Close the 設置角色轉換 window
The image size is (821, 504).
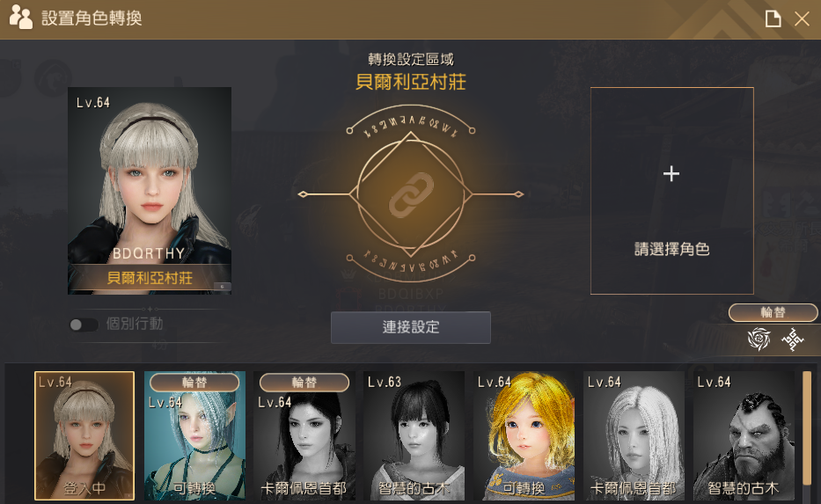coord(802,18)
